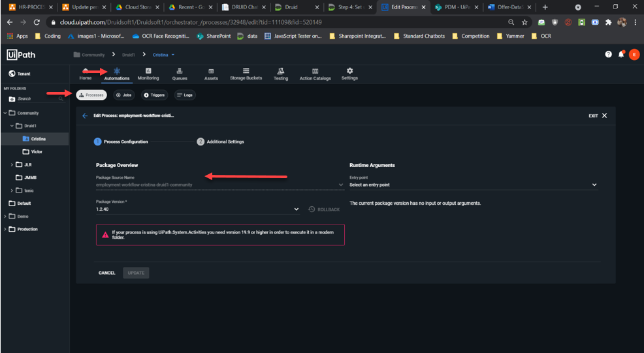
Task: Open the Apps bookmarks shortcut
Action: [18, 36]
